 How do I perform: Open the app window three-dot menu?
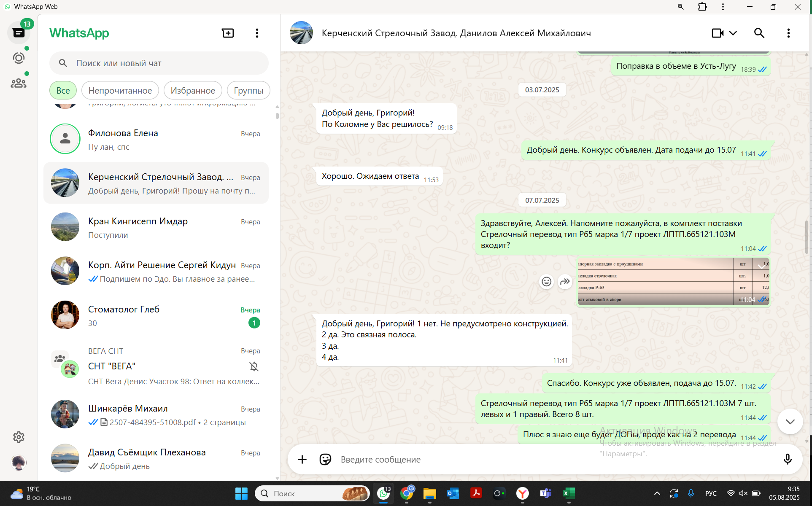723,7
